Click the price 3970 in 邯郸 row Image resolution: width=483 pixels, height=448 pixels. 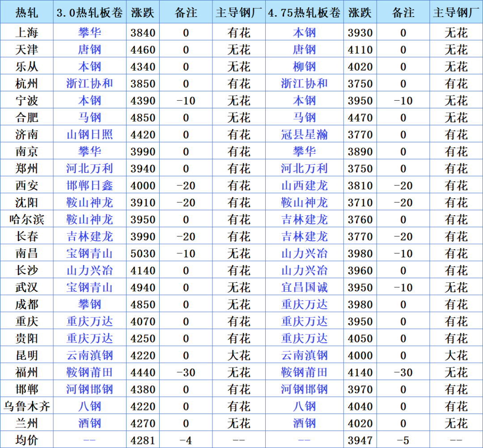pos(360,389)
